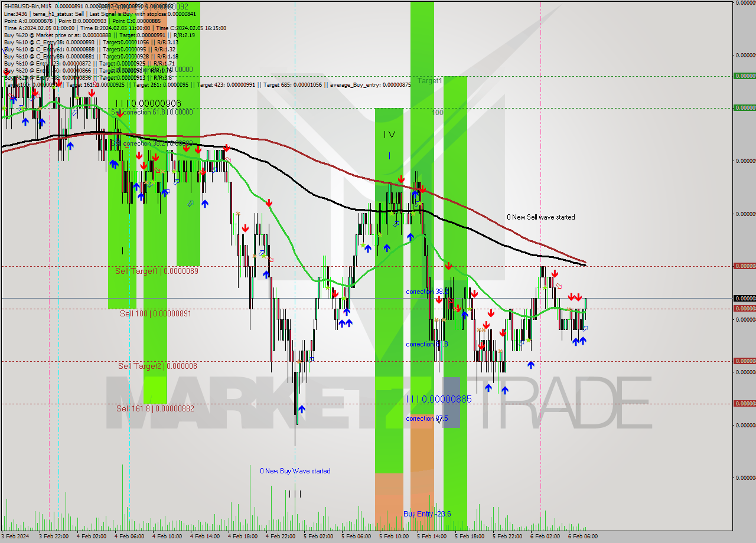Click the '5 Feb 10:00' time axis label

pyautogui.click(x=394, y=537)
